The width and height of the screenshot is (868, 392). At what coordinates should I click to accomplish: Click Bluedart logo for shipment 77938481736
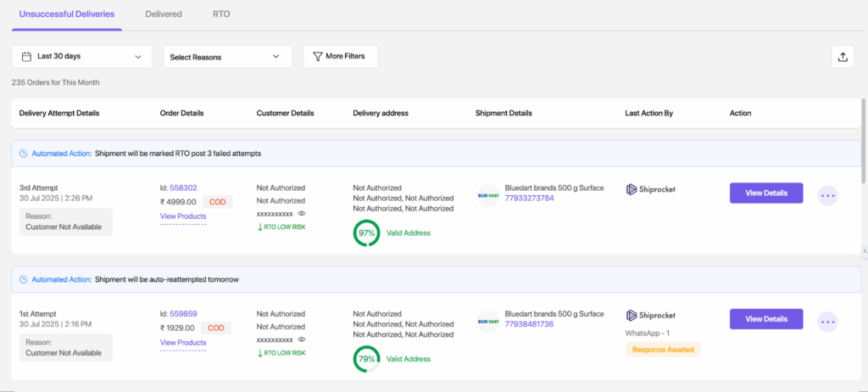coord(487,322)
